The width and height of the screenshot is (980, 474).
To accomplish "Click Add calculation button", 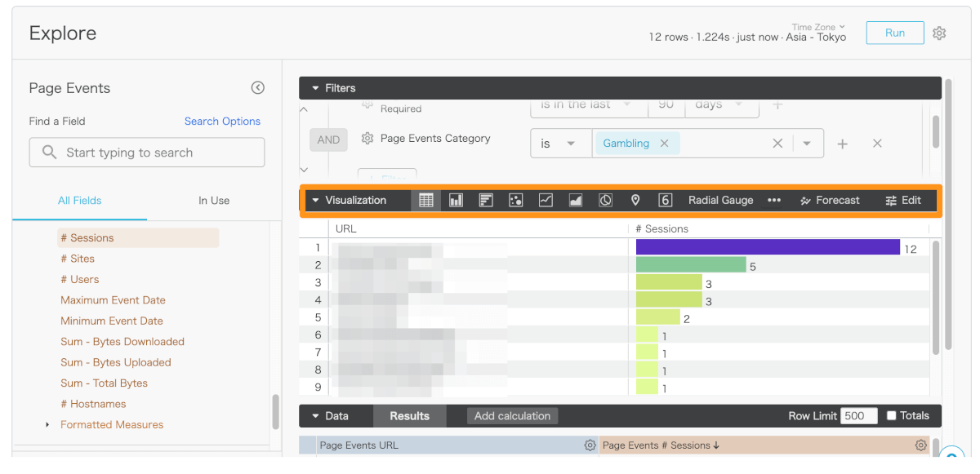I will [512, 416].
